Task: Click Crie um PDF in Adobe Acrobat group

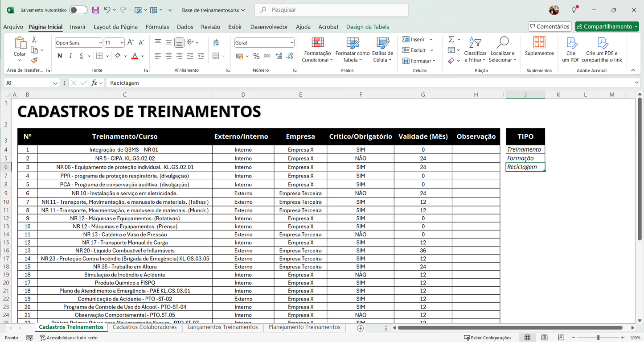Action: [x=571, y=49]
